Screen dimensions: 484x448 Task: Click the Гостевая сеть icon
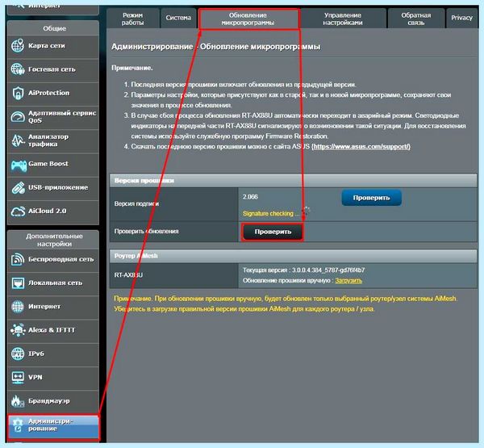point(18,69)
